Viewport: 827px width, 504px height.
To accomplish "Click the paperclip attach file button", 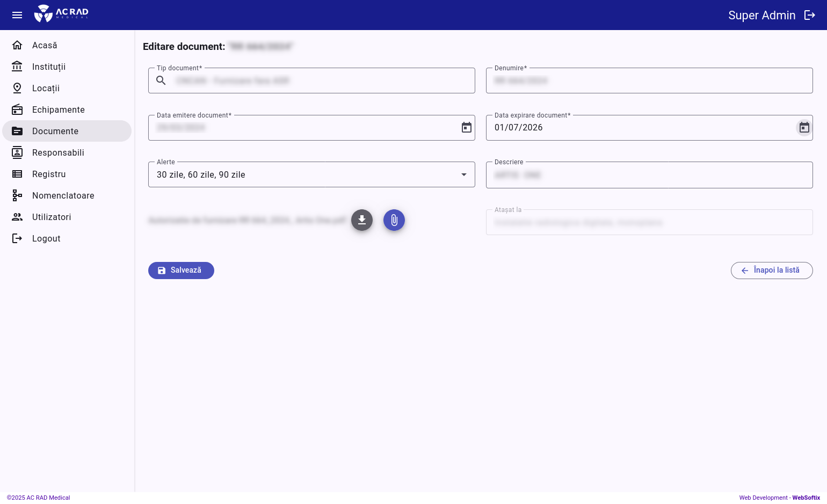I will [394, 220].
